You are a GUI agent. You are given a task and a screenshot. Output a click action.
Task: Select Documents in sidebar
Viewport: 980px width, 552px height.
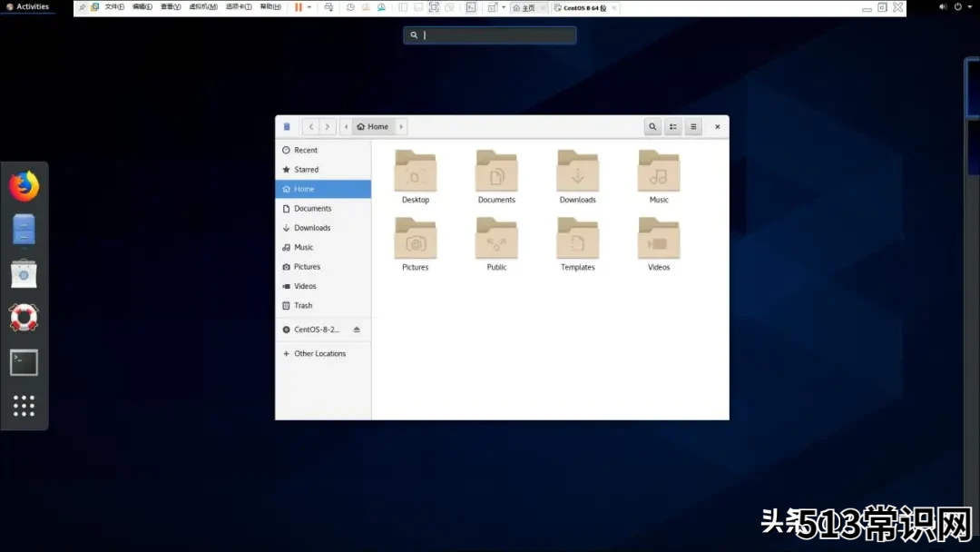[x=323, y=208]
